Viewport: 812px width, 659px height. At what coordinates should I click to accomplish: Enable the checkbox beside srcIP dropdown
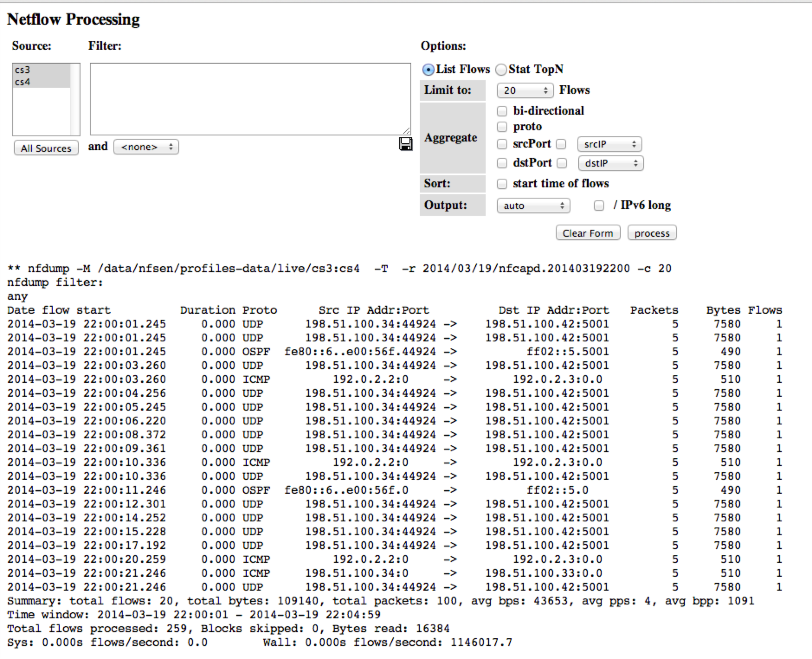tap(561, 144)
